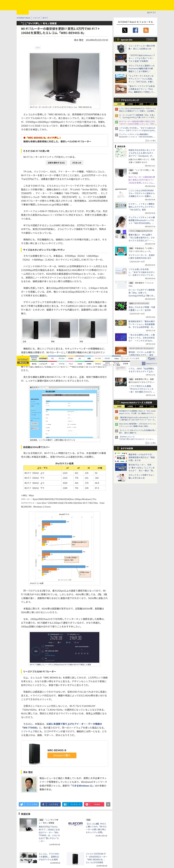
Task: Open PC tab in nav bar
Action: (x=52, y=358)
